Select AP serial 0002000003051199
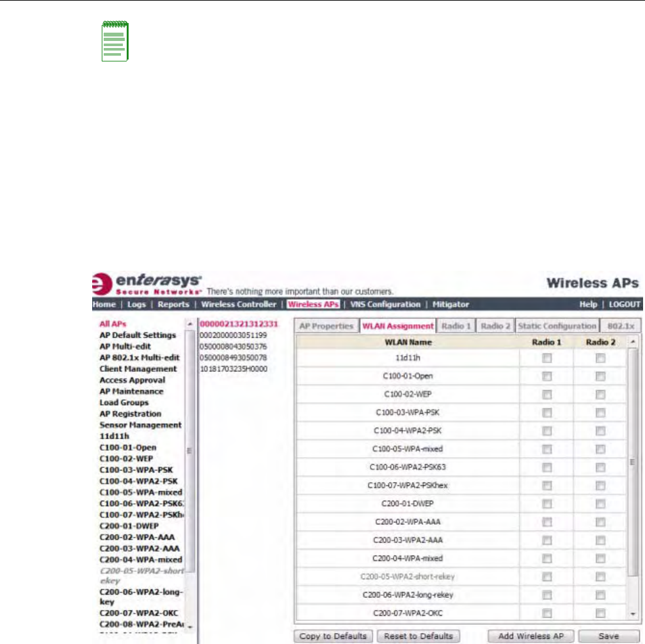 coord(233,335)
